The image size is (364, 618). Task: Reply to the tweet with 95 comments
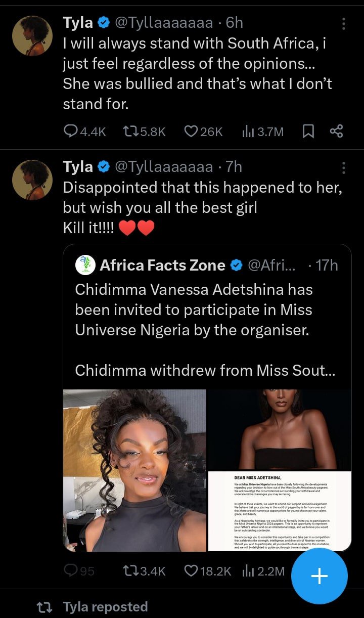(x=72, y=571)
